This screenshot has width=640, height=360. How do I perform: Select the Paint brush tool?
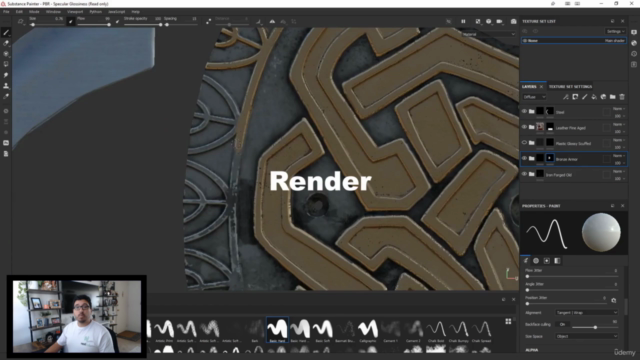[6, 33]
